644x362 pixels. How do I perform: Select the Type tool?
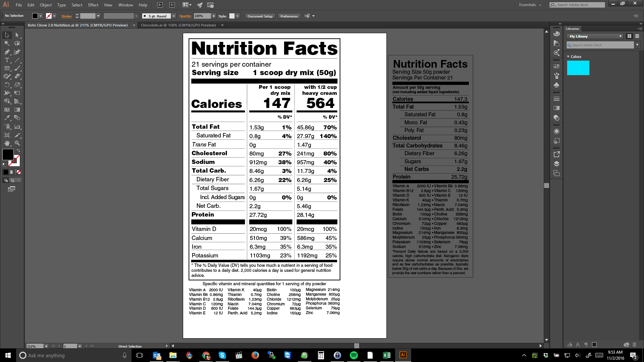tap(7, 60)
